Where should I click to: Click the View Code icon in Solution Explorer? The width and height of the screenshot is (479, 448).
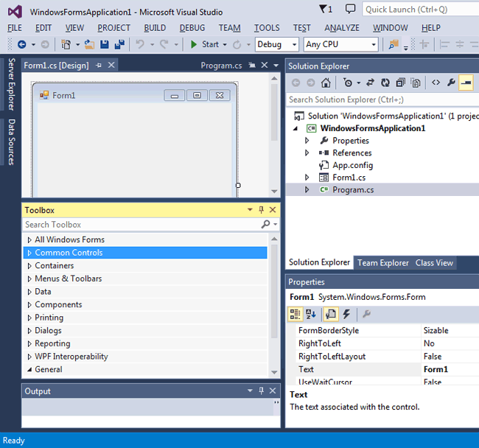(436, 83)
